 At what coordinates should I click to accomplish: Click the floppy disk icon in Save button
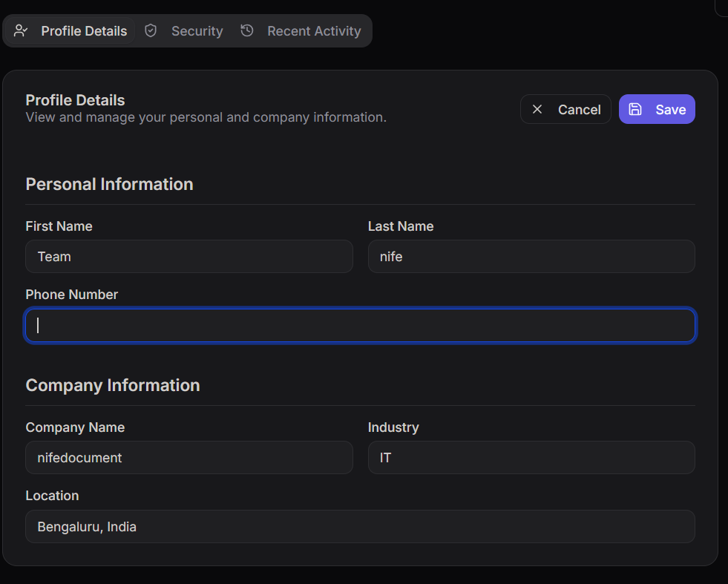click(635, 109)
